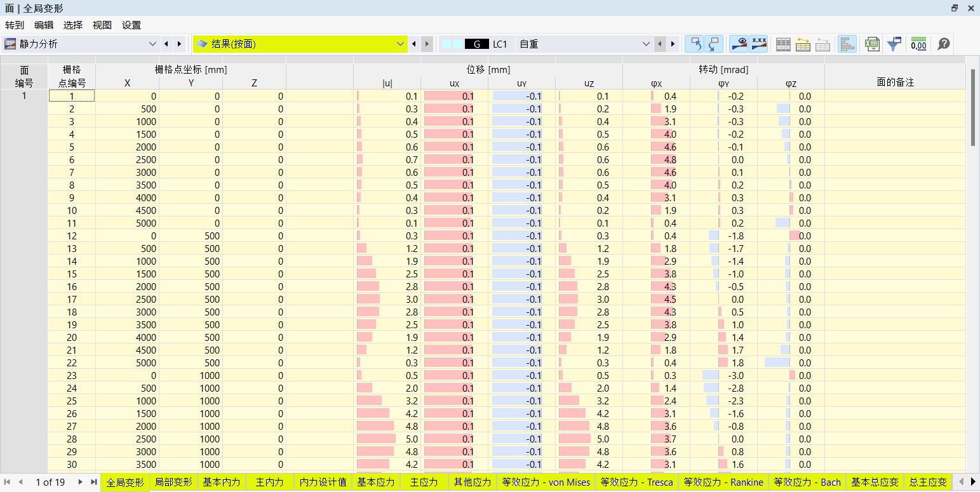Select grid point 1 row number cell
Image resolution: width=980 pixels, height=492 pixels.
coord(72,96)
